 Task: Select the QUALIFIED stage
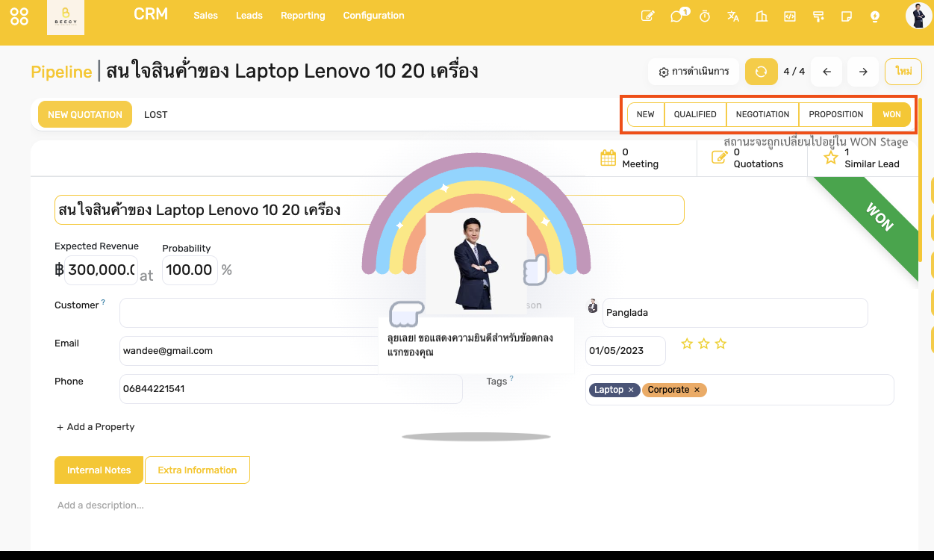click(695, 114)
